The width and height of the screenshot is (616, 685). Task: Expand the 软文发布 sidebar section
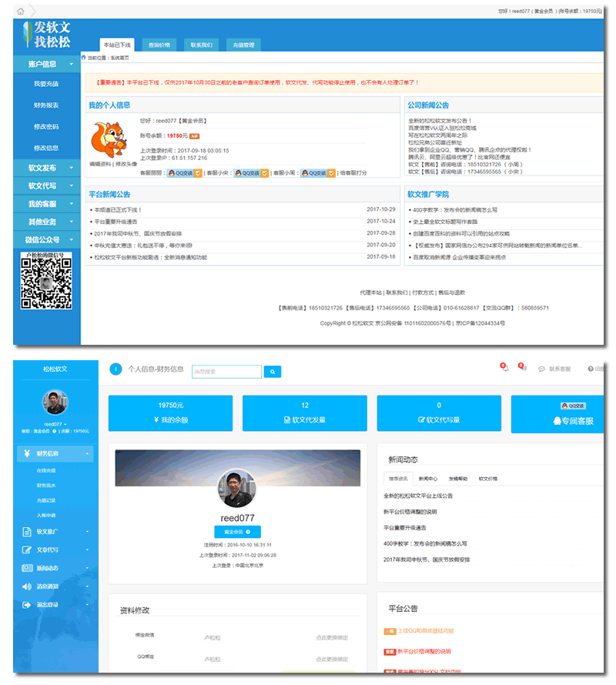point(46,168)
